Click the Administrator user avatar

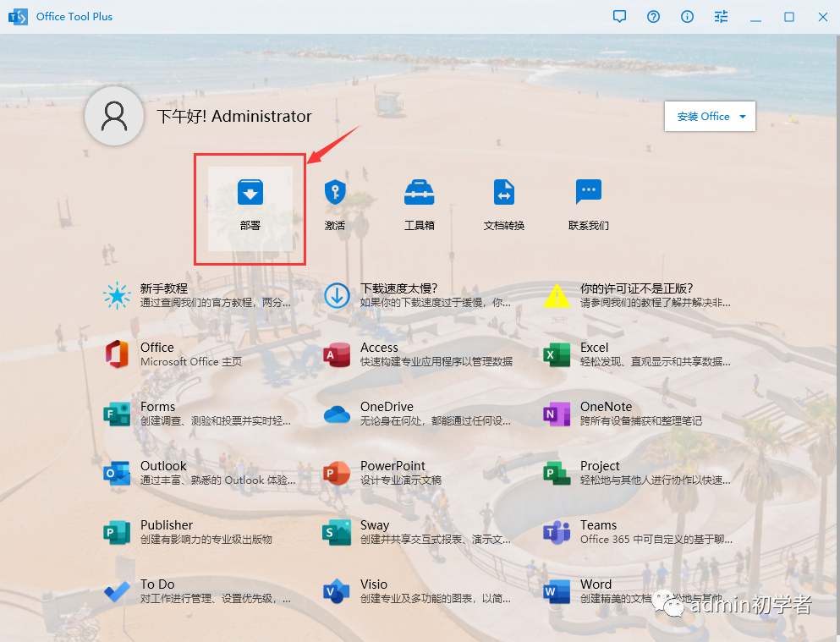tap(114, 116)
